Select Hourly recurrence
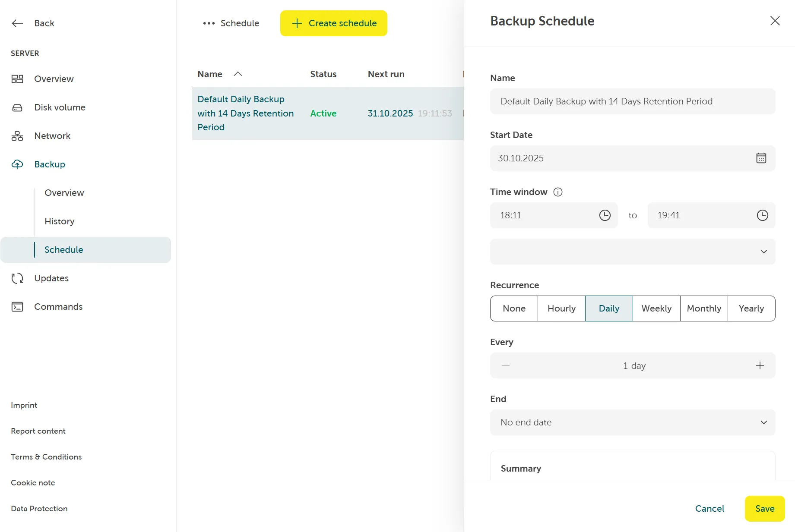Image resolution: width=795 pixels, height=532 pixels. pyautogui.click(x=561, y=308)
